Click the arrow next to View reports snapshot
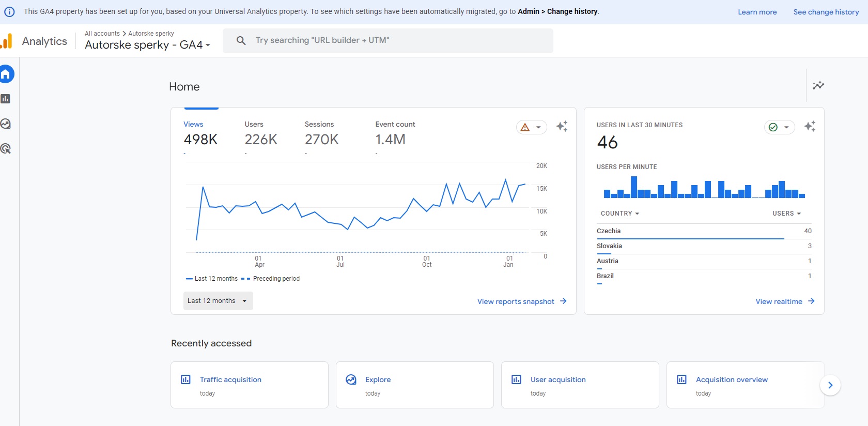The image size is (868, 426). 563,301
